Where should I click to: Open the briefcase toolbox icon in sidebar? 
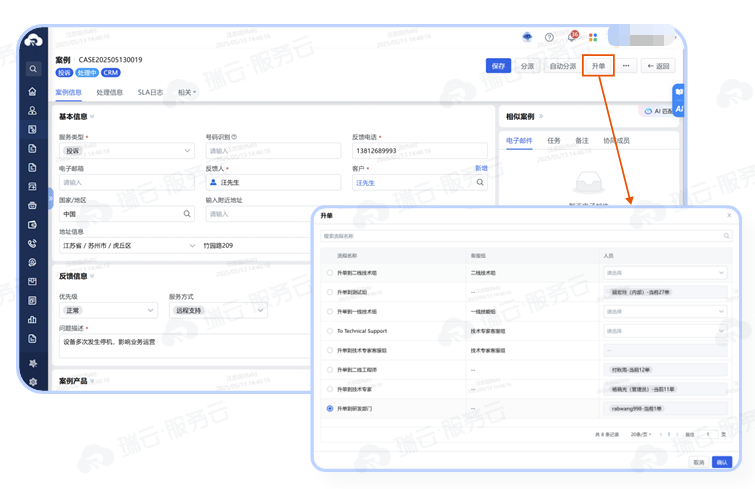32,206
